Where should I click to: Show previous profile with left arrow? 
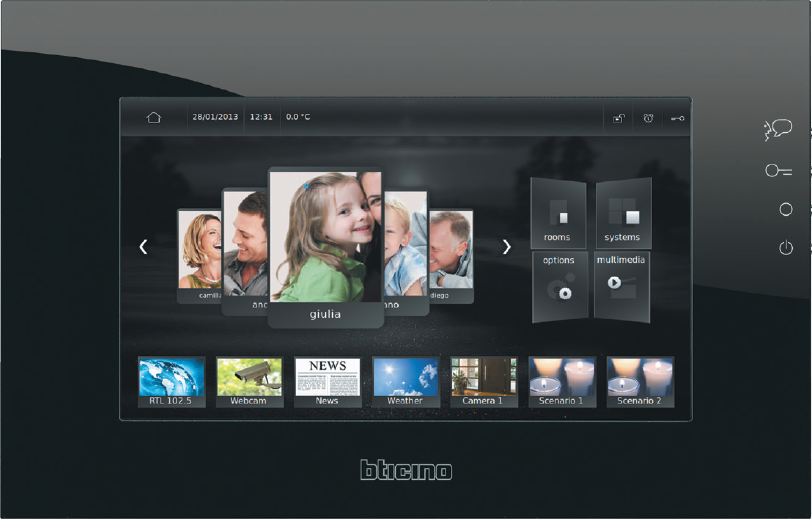[x=143, y=247]
